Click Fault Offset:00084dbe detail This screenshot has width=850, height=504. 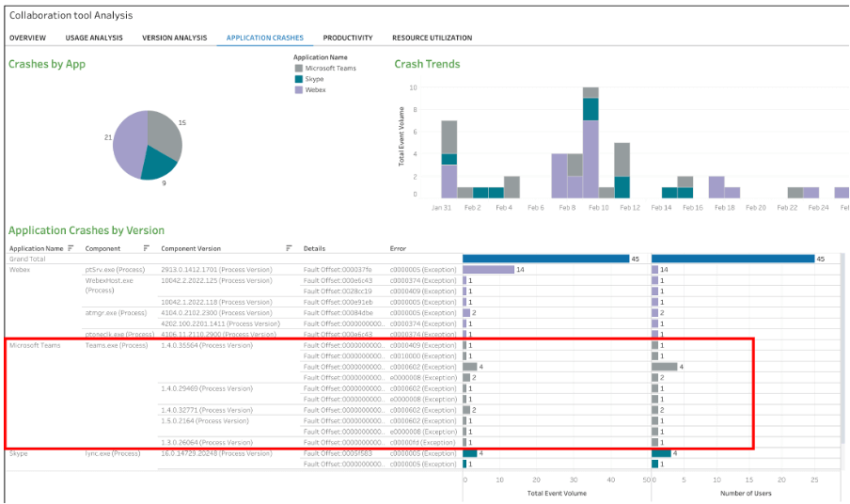(338, 313)
